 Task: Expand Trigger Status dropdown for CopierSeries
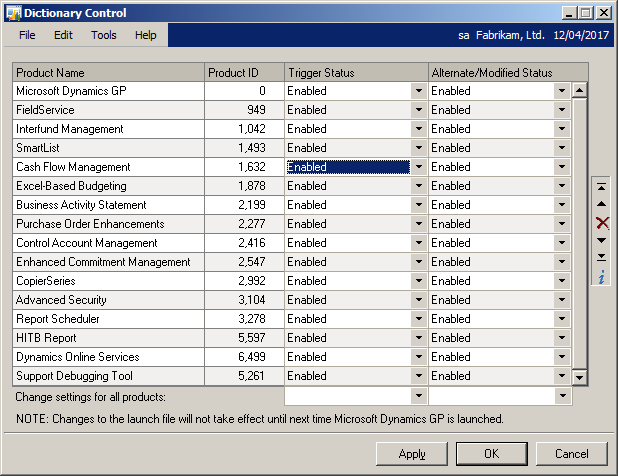(419, 281)
